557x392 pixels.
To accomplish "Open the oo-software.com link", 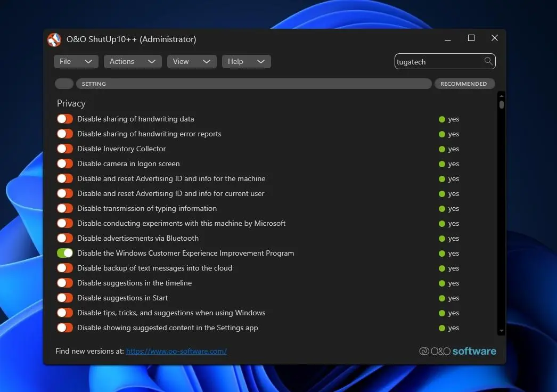I will 177,351.
